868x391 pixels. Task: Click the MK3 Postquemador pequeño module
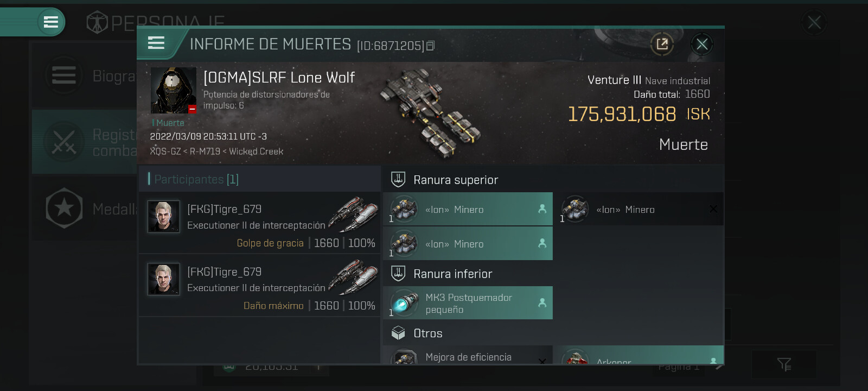click(468, 303)
